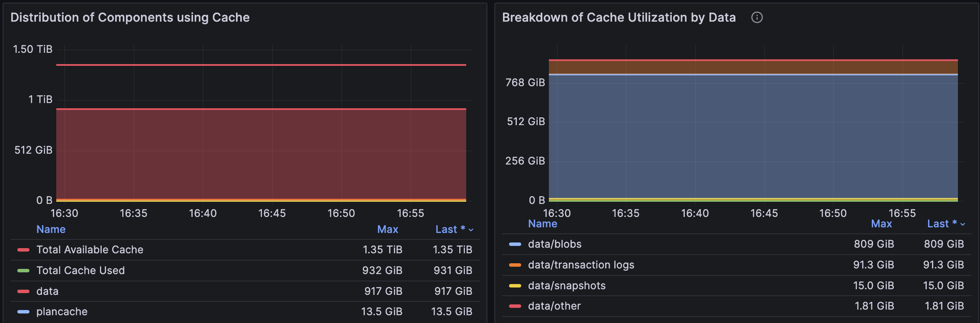Click the blue swatch next to plancache
Viewport: 980px width, 323px height.
tap(23, 312)
